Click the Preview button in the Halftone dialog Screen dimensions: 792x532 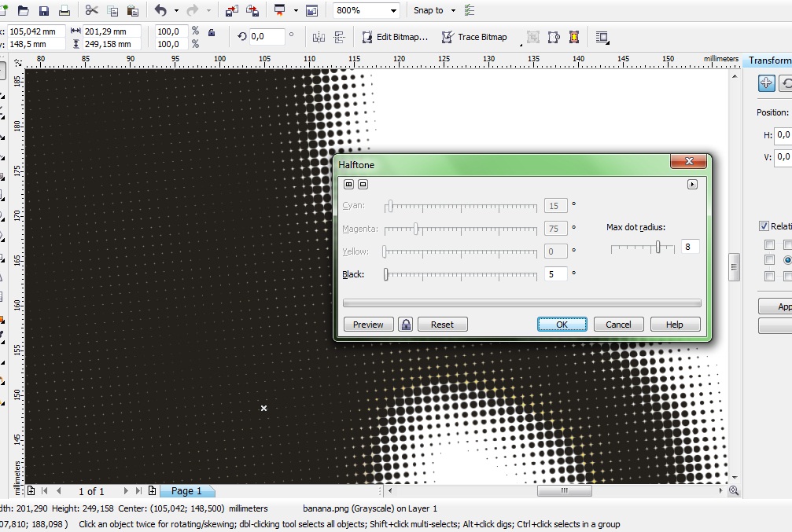coord(367,324)
